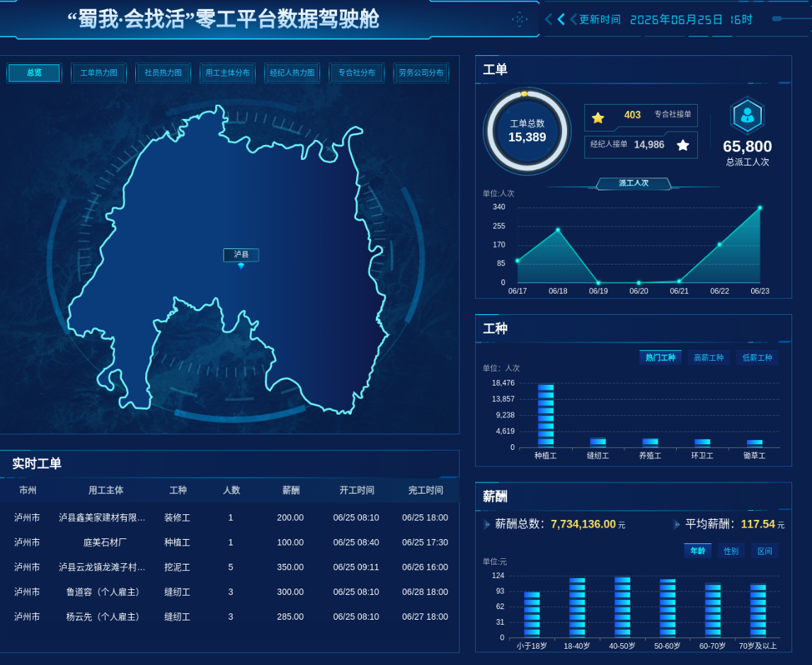812x665 pixels.
Task: Open the 社员热力图 tab
Action: (x=163, y=72)
